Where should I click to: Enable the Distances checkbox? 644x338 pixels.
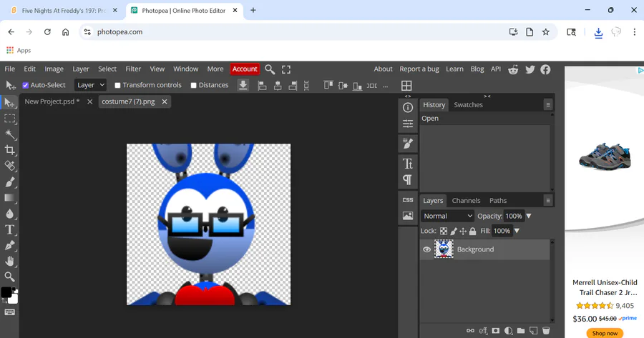193,85
